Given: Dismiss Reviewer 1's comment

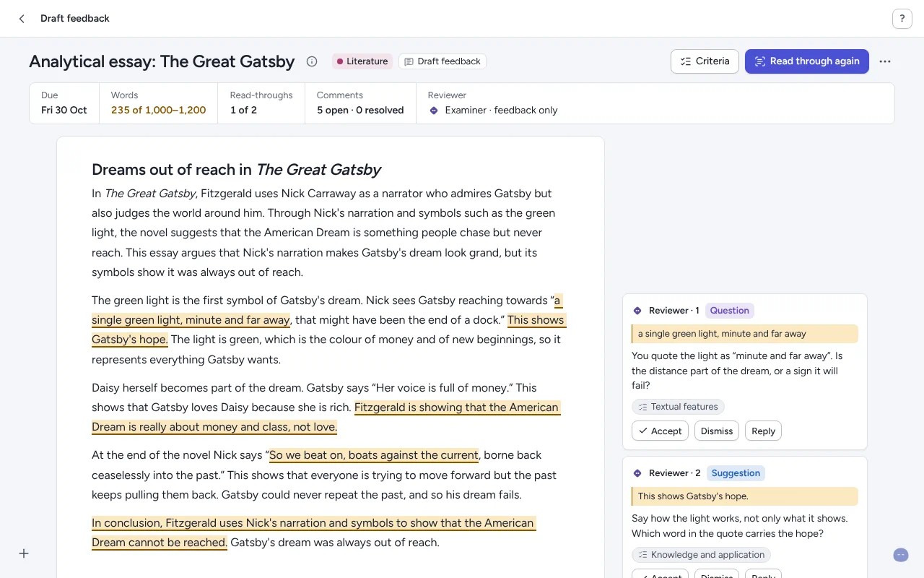Looking at the screenshot, I should click(717, 431).
